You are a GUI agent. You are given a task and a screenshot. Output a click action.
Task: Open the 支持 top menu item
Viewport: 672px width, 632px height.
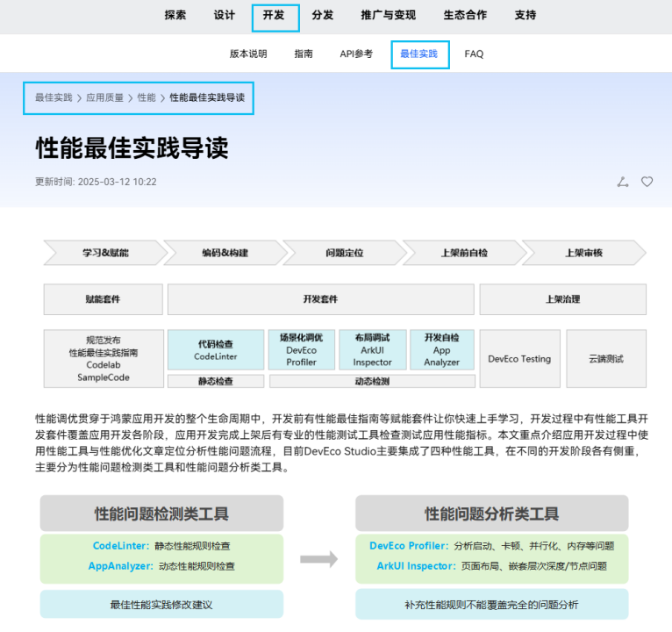tap(525, 15)
